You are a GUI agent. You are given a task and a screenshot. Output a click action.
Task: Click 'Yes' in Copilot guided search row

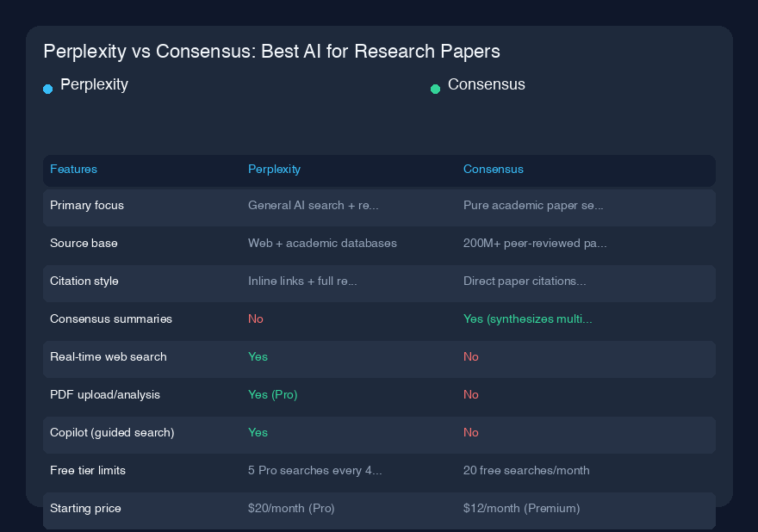tap(258, 432)
